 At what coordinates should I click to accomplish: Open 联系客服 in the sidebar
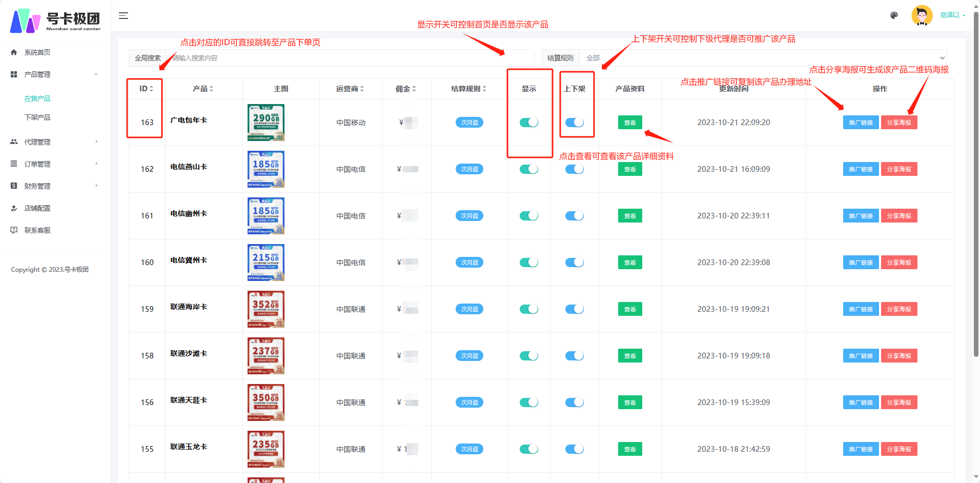click(37, 230)
